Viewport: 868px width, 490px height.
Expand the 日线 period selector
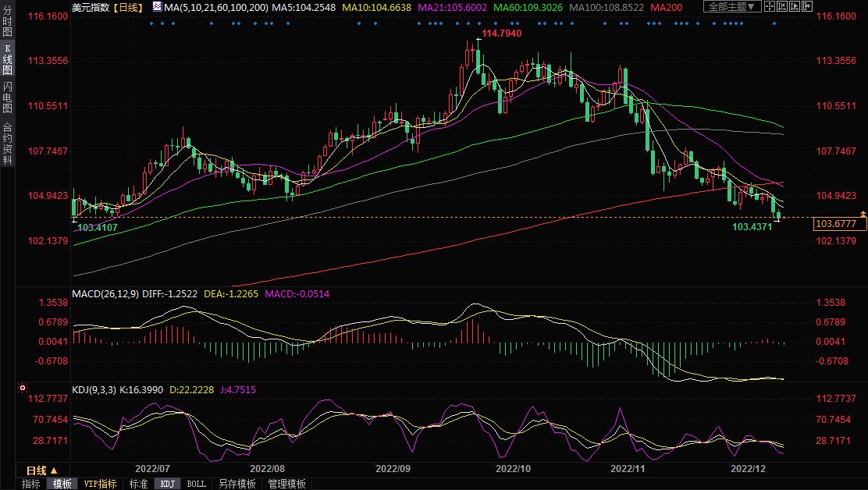[41, 470]
